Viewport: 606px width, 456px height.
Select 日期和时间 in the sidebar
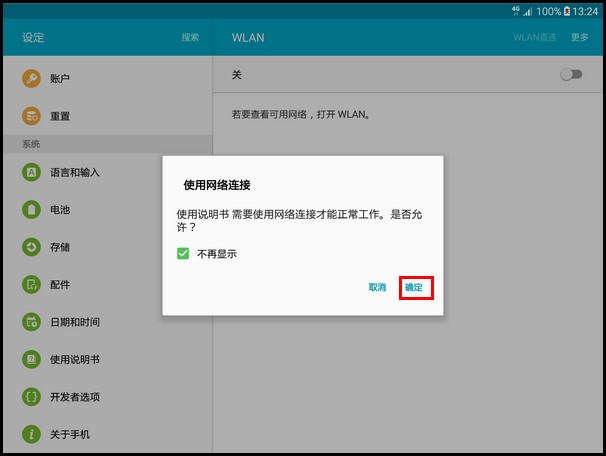107,322
